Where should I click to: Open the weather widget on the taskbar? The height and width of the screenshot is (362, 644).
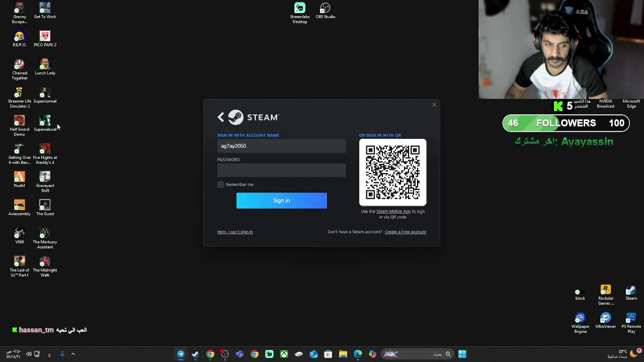pos(624,354)
